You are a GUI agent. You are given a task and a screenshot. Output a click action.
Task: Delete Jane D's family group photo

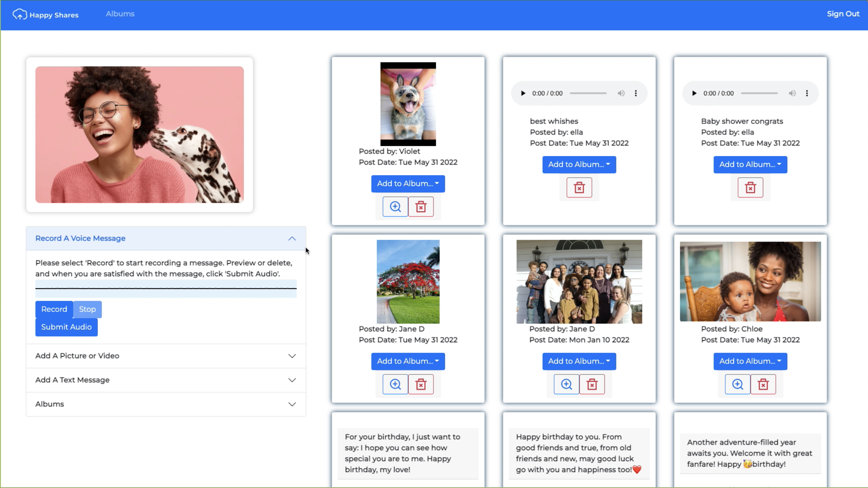coord(592,384)
